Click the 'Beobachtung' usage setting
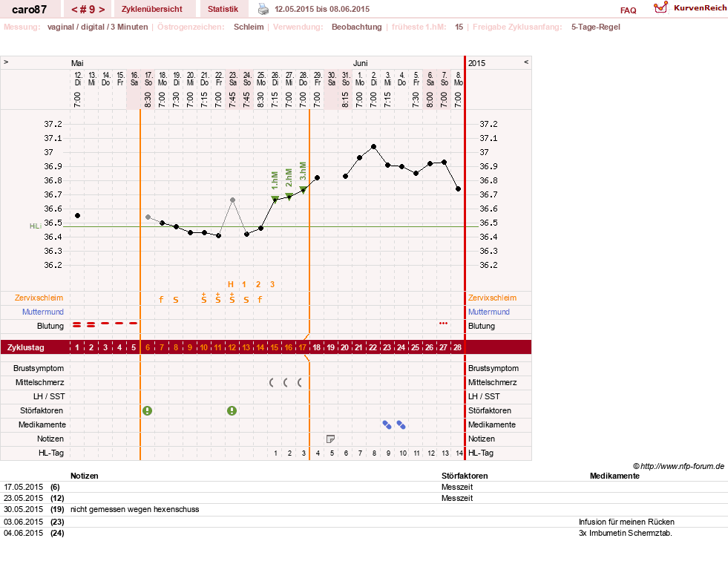 356,27
